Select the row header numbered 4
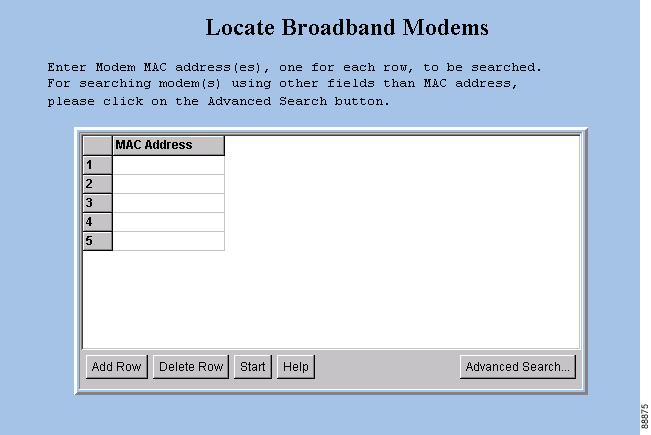Image resolution: width=651 pixels, height=435 pixels. 98,222
